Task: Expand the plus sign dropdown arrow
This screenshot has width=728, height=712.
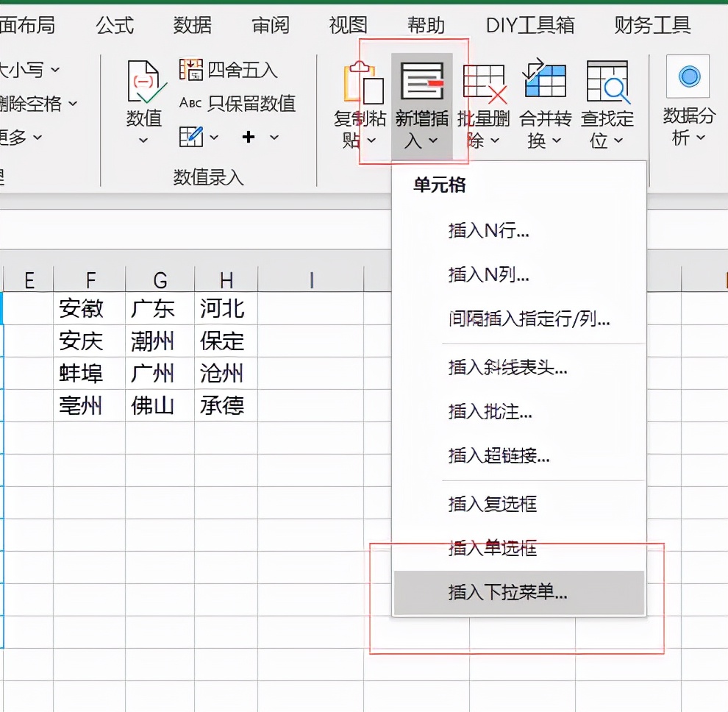Action: (274, 137)
